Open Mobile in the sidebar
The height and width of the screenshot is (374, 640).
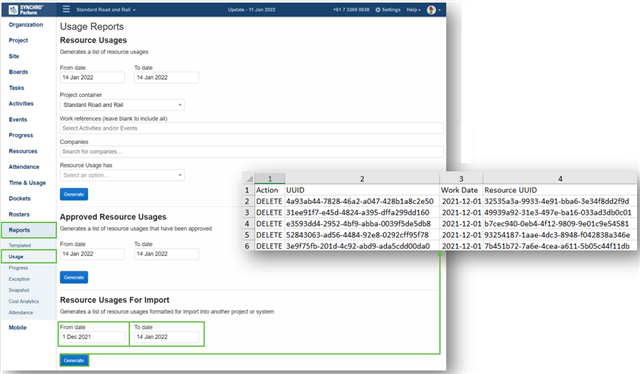coord(18,327)
